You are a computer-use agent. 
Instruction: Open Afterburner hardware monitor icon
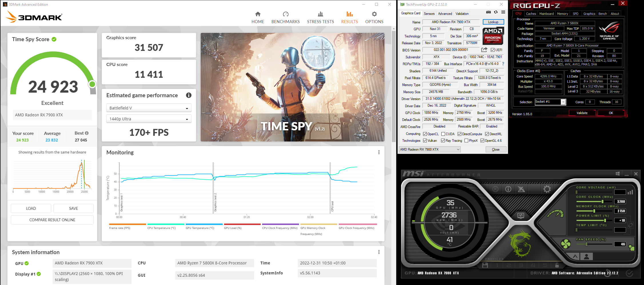coord(521,216)
